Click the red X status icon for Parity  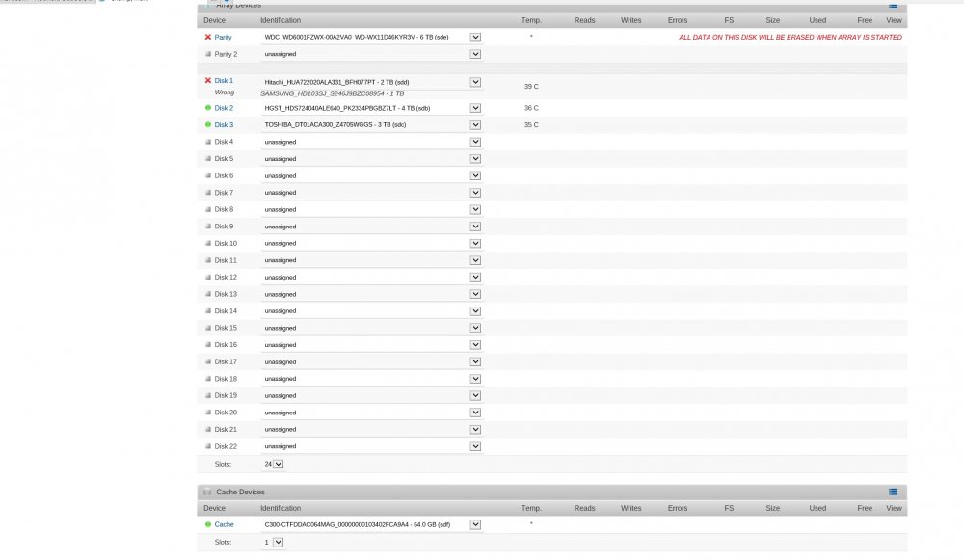tap(208, 37)
